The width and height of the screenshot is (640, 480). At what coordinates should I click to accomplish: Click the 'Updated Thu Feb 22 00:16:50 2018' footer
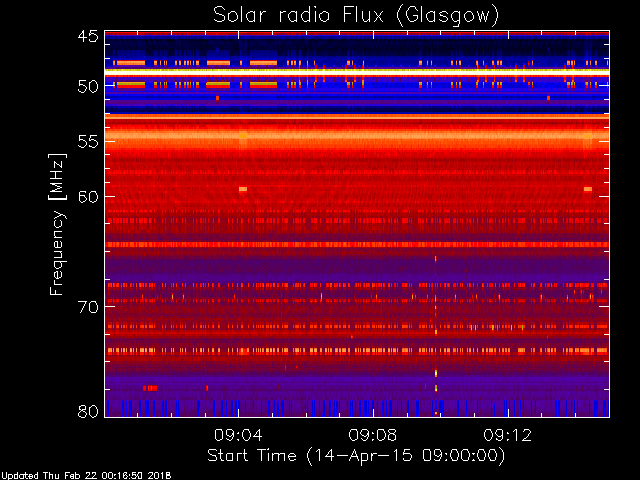click(86, 476)
